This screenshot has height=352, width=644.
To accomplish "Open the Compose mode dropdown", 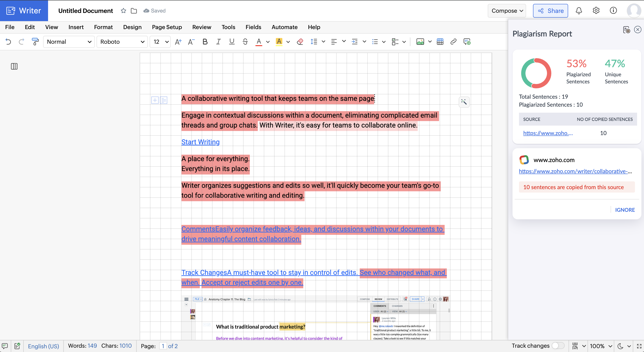I will pos(507,11).
